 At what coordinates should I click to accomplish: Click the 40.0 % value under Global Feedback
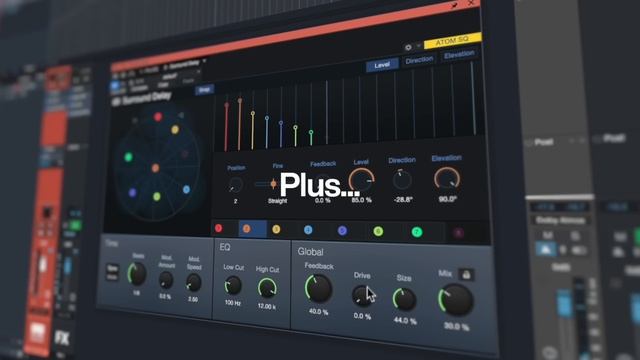click(318, 312)
